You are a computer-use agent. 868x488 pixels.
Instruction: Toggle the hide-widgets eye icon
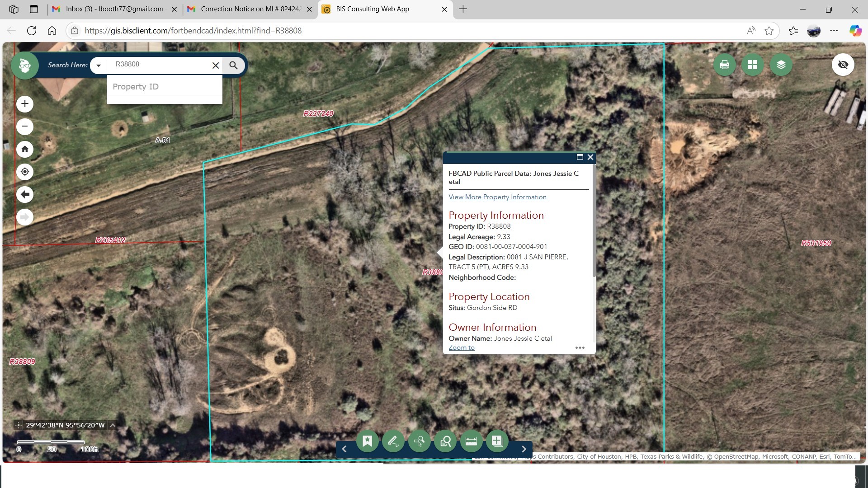click(x=843, y=65)
